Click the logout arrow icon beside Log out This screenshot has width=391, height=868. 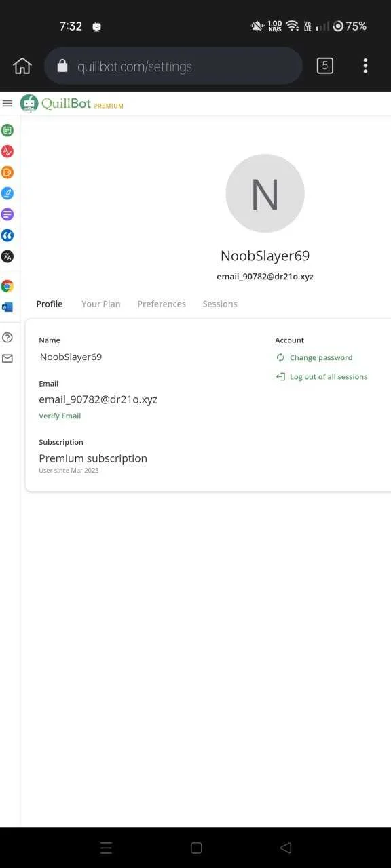coord(280,376)
